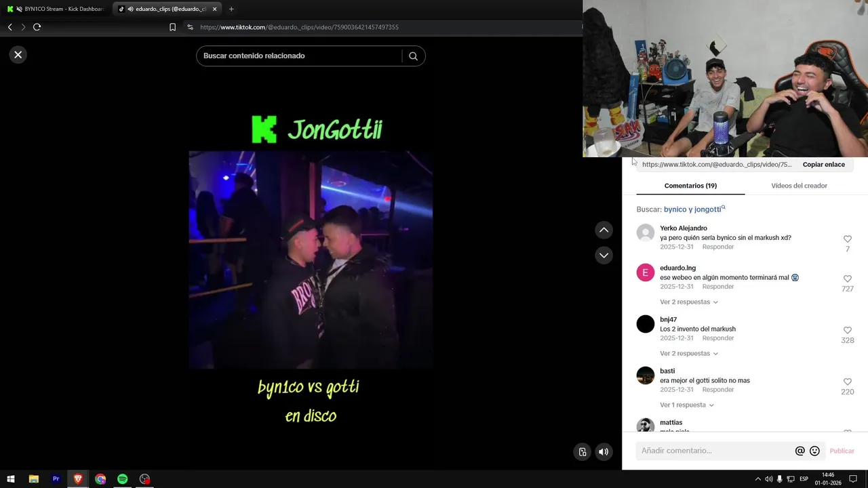This screenshot has width=868, height=488.
Task: Go to previous video with up arrow
Action: 604,230
